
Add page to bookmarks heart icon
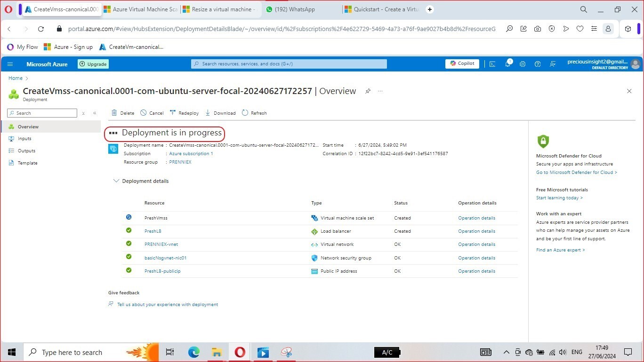pos(580,29)
